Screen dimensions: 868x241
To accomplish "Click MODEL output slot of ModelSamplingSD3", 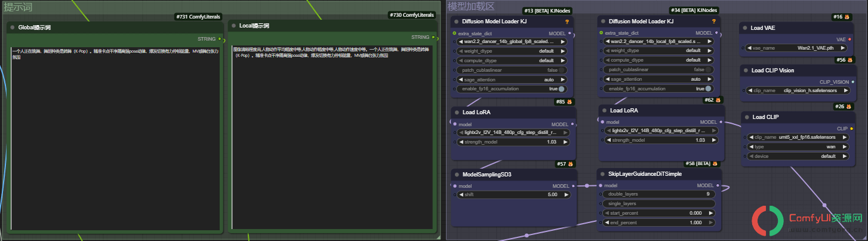I will coord(574,186).
